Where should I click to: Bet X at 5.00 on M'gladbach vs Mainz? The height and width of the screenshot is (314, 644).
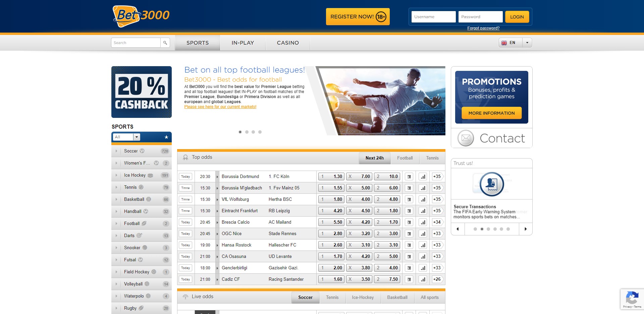click(x=359, y=188)
